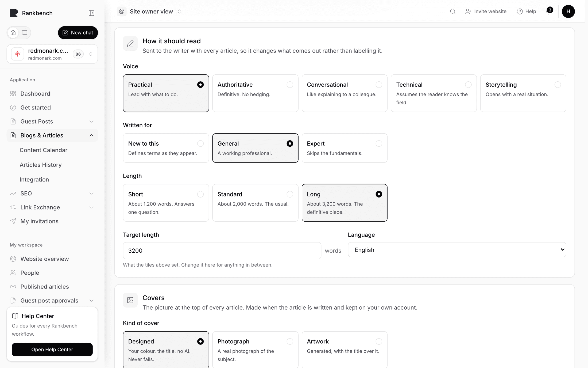
Task: Expand Guest post approvals chevron
Action: point(91,301)
